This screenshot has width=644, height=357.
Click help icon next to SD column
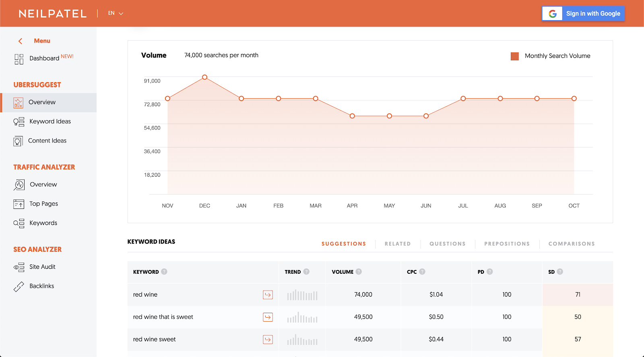point(560,272)
